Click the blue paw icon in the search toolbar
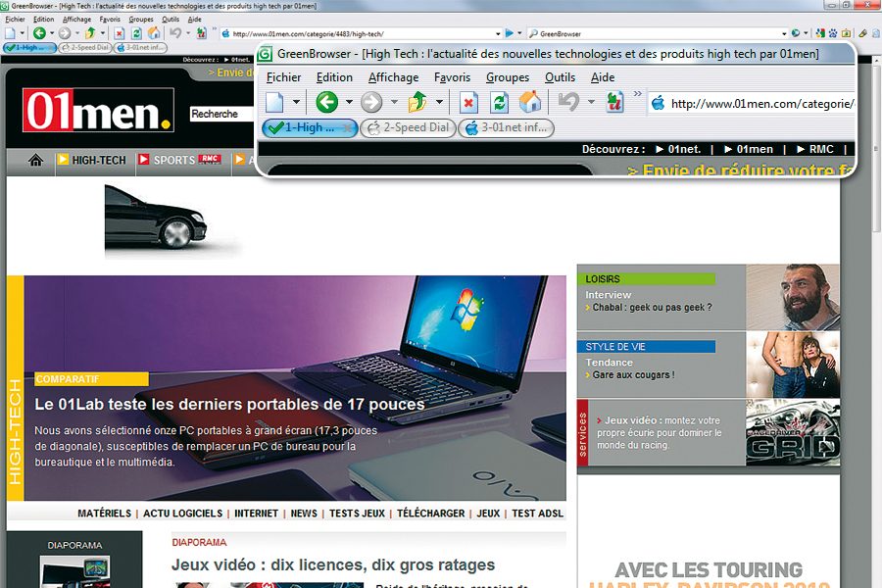The height and width of the screenshot is (588, 882). point(832,33)
